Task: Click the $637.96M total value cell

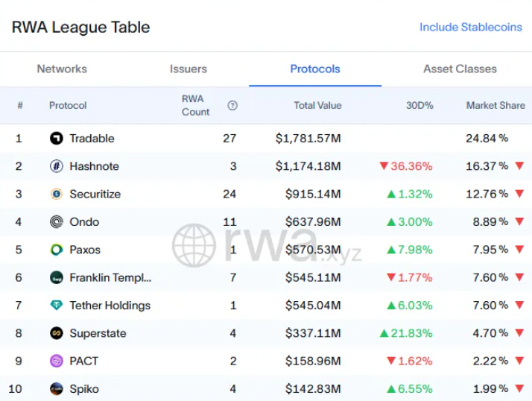Action: 313,221
